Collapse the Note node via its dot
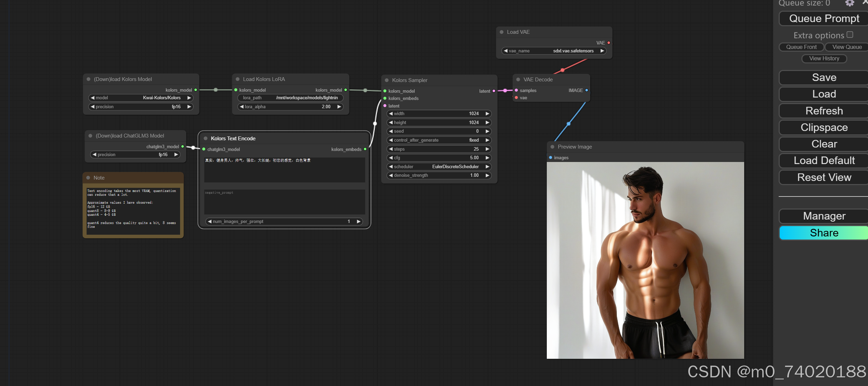The height and width of the screenshot is (386, 868). [x=88, y=178]
